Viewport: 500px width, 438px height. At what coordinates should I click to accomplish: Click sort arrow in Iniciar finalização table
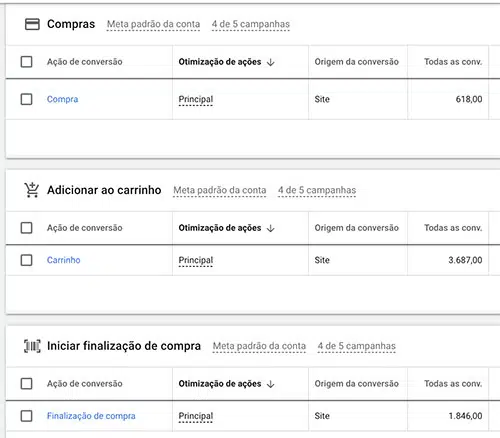click(x=271, y=384)
